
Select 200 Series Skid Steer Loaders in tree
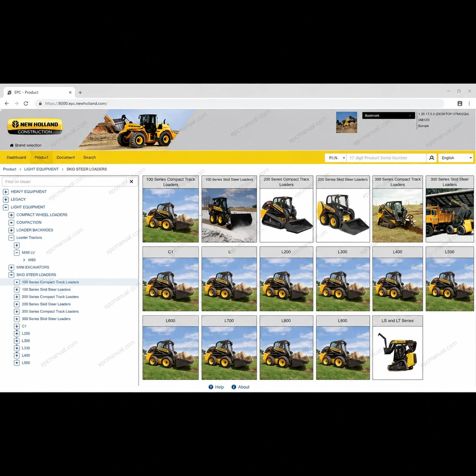click(x=46, y=304)
